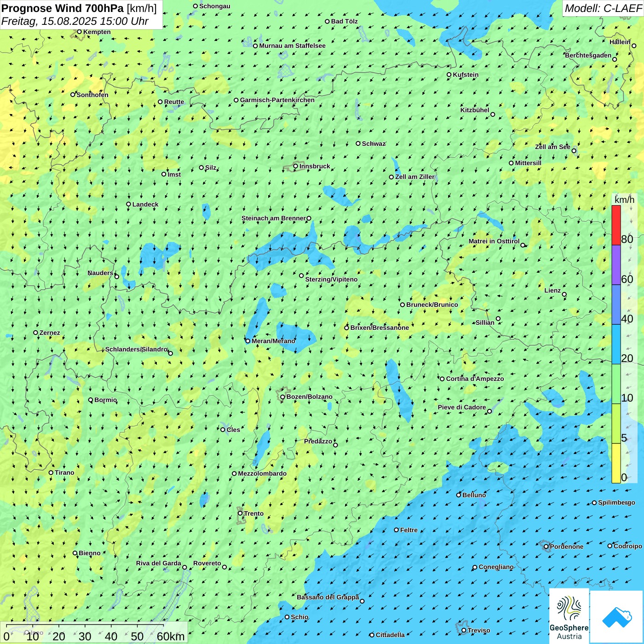Click the 'Schio' label
Viewport: 644px width, 644px height.
coord(299,617)
